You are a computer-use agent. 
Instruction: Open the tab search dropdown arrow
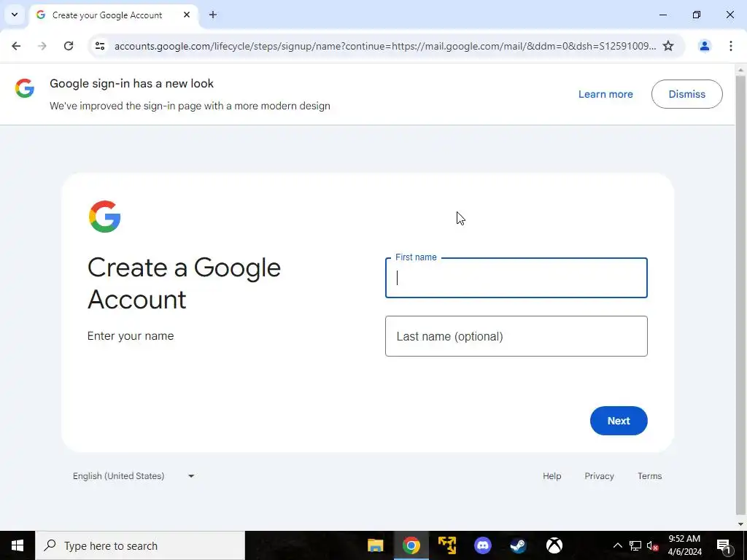15,15
